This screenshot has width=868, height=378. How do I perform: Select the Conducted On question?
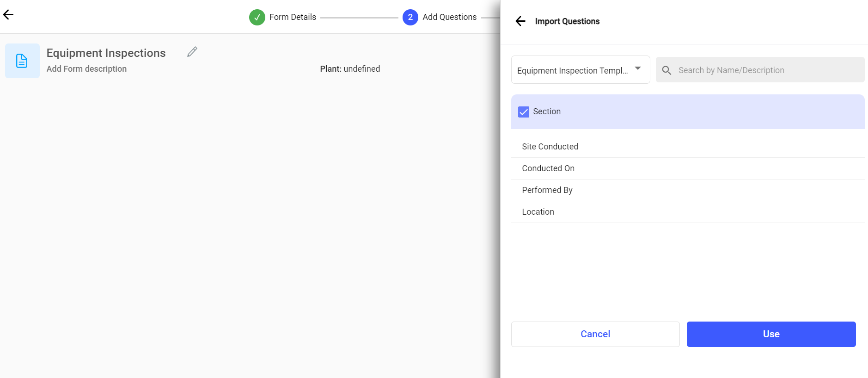[x=548, y=168]
